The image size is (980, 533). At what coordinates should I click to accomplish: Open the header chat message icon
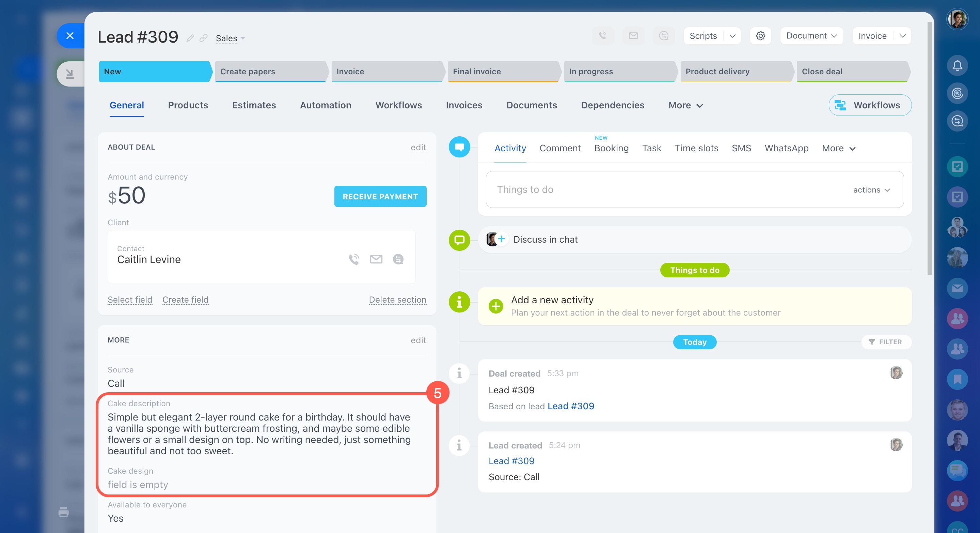663,36
